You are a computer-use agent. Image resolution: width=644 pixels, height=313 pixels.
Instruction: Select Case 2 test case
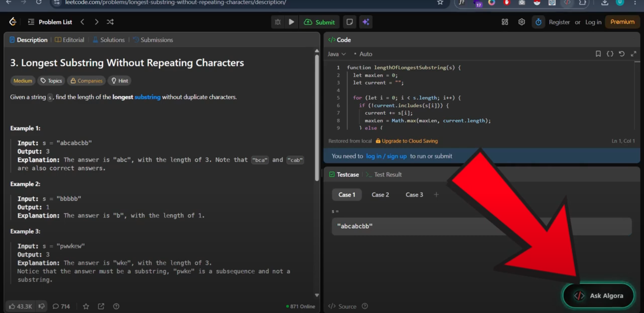[x=380, y=195]
